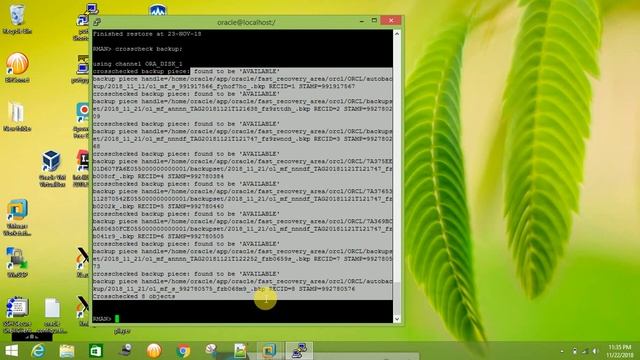The image size is (640, 360).
Task: Open the paint palette taskbar icon
Action: 211,350
